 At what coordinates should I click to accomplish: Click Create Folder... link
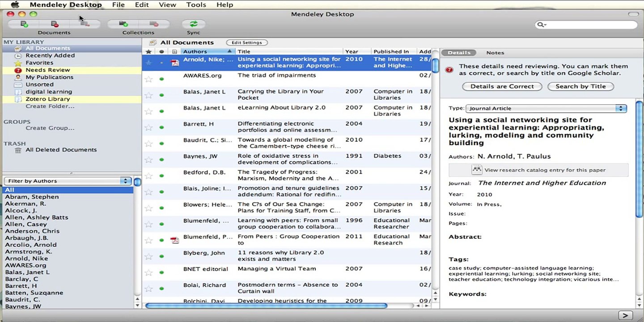pos(50,106)
